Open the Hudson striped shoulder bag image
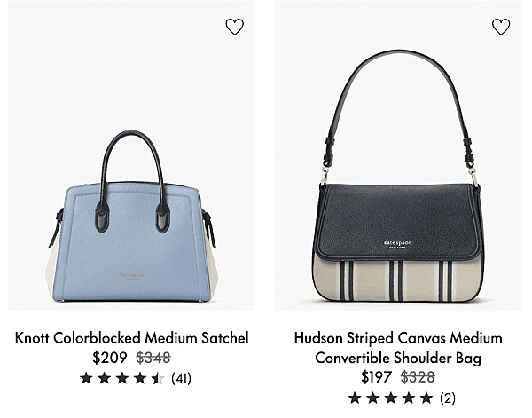The height and width of the screenshot is (418, 532). [x=398, y=155]
